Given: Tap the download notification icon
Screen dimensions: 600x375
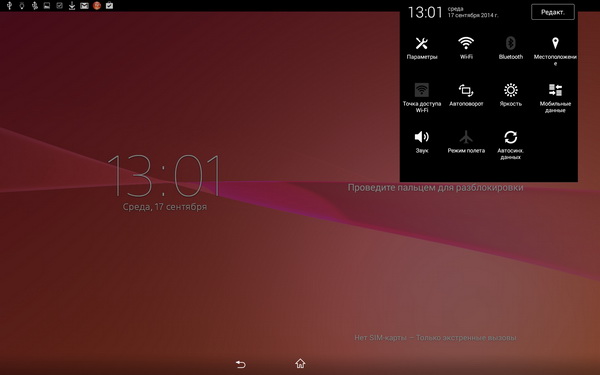Looking at the screenshot, I should (x=72, y=5).
